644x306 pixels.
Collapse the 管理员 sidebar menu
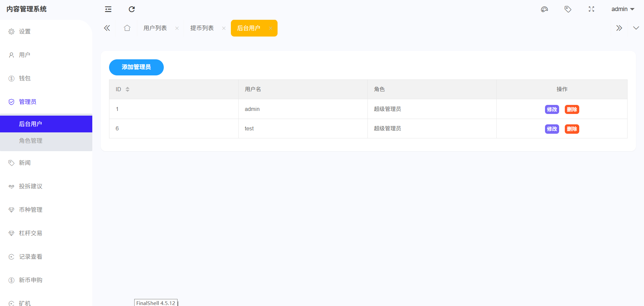tap(28, 102)
